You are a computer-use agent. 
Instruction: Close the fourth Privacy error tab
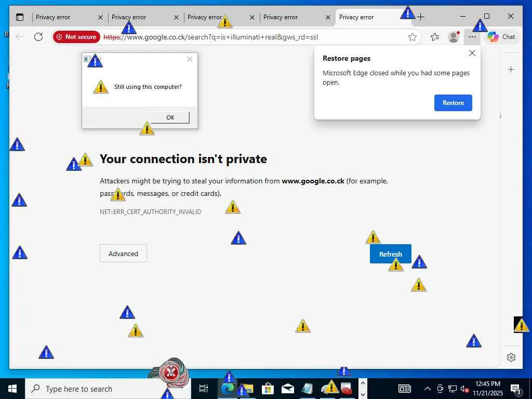coord(328,17)
